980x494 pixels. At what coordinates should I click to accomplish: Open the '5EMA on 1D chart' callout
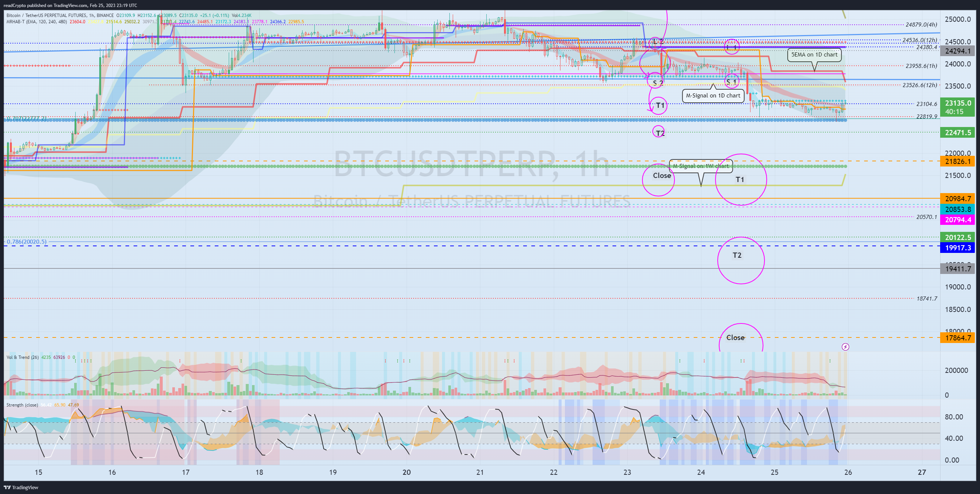tap(814, 55)
